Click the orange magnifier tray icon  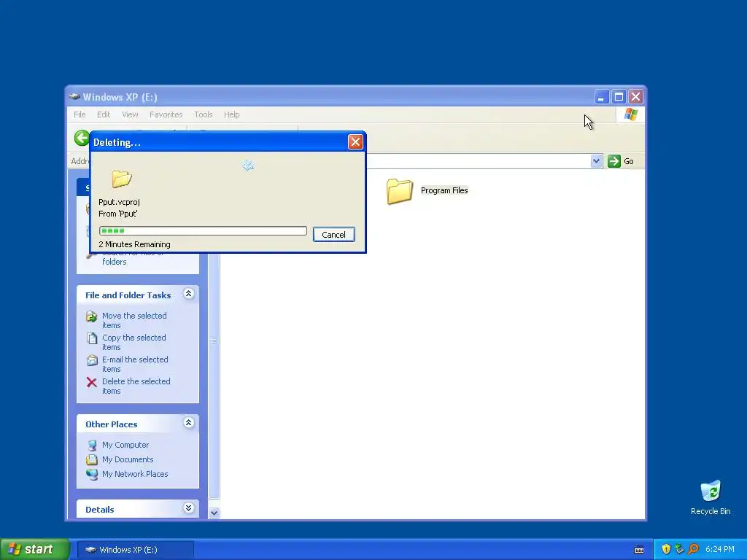(693, 549)
